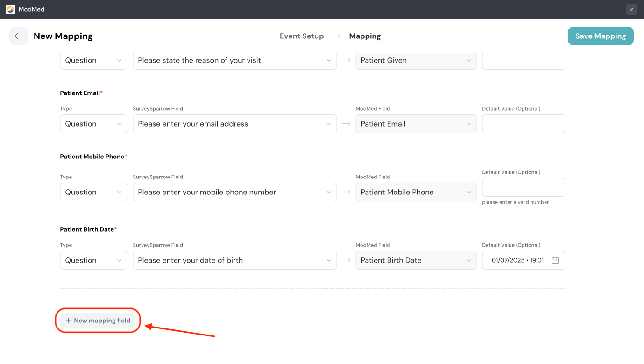Select the Mapping step
The height and width of the screenshot is (364, 644).
tap(365, 36)
